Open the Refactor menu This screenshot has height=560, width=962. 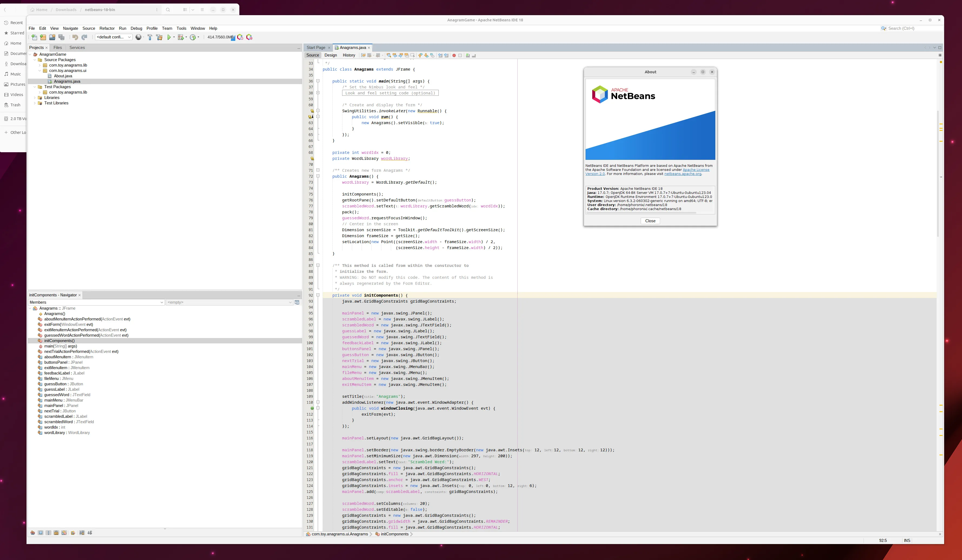point(107,28)
